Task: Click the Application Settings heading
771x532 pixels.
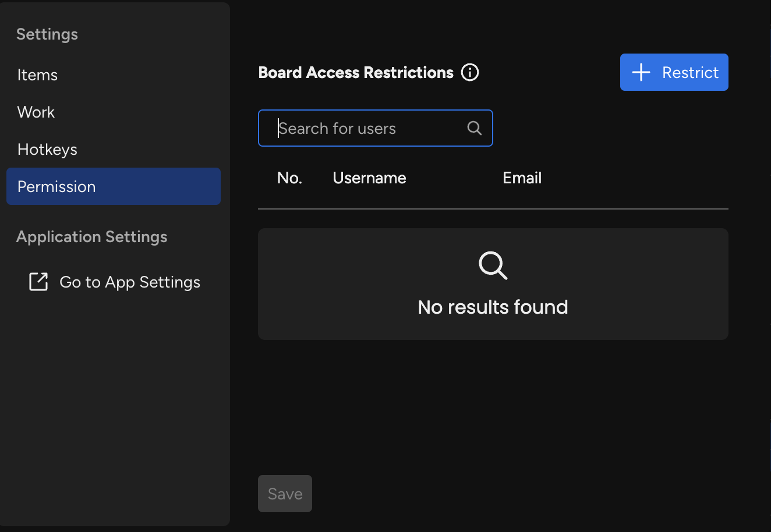Action: (91, 236)
